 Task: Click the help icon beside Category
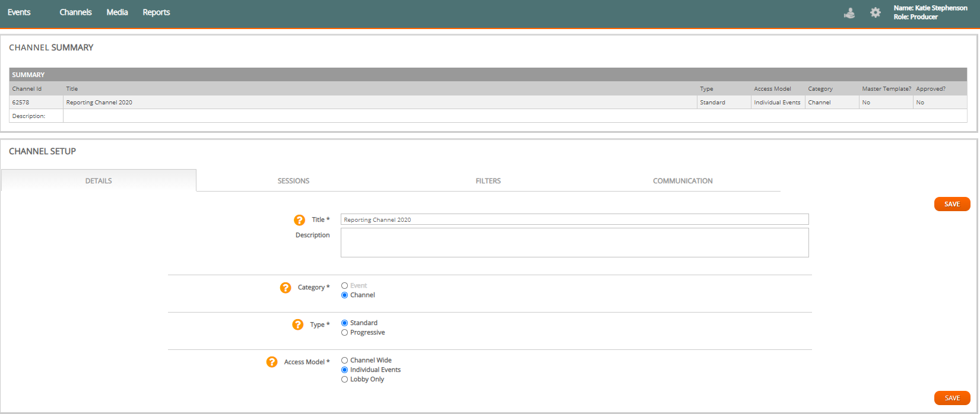point(286,288)
